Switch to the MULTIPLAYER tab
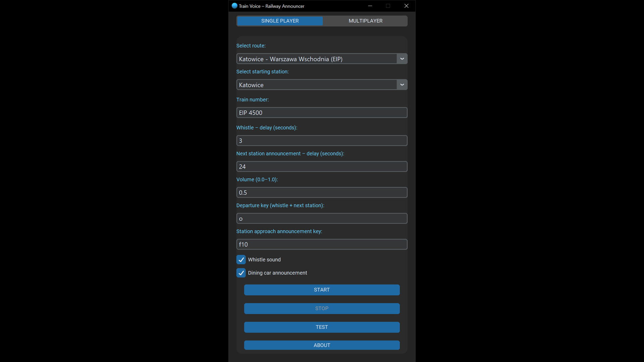Image resolution: width=644 pixels, height=362 pixels. [x=365, y=21]
